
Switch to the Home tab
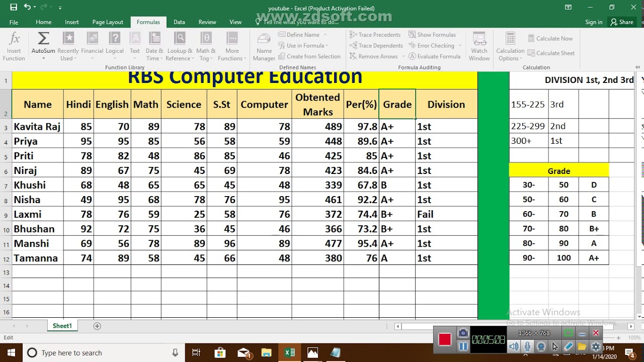43,22
